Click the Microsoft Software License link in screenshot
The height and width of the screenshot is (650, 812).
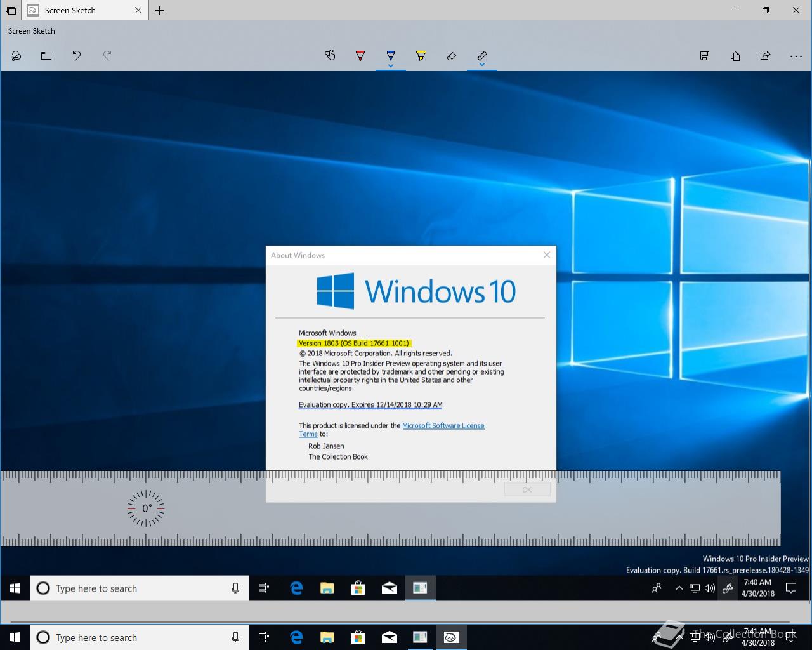click(x=443, y=426)
